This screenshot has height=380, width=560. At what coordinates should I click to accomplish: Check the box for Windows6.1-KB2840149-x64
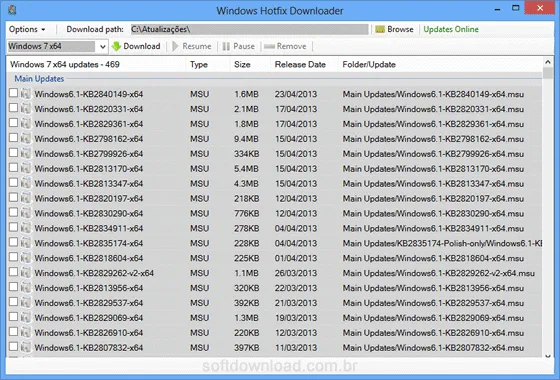coord(14,93)
